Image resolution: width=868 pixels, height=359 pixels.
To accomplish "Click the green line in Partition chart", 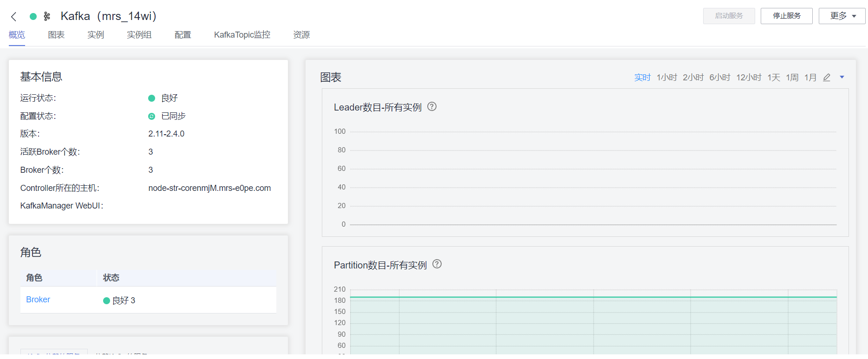I will (593, 297).
